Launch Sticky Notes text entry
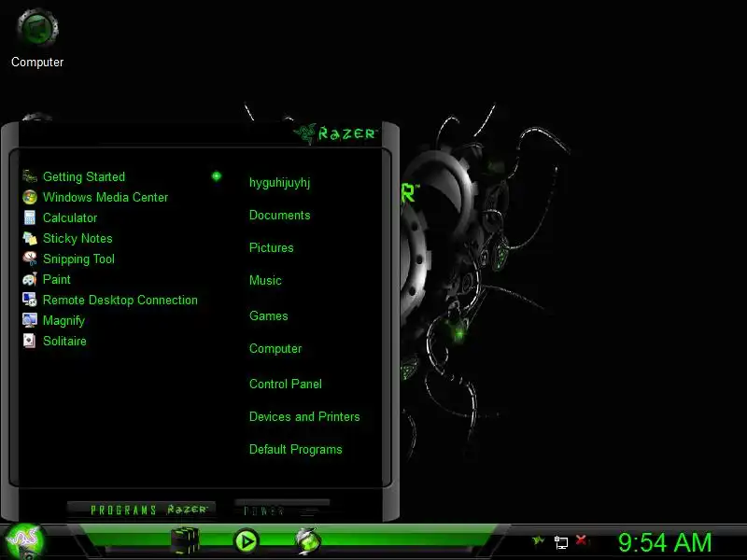The width and height of the screenshot is (747, 560). [x=78, y=238]
